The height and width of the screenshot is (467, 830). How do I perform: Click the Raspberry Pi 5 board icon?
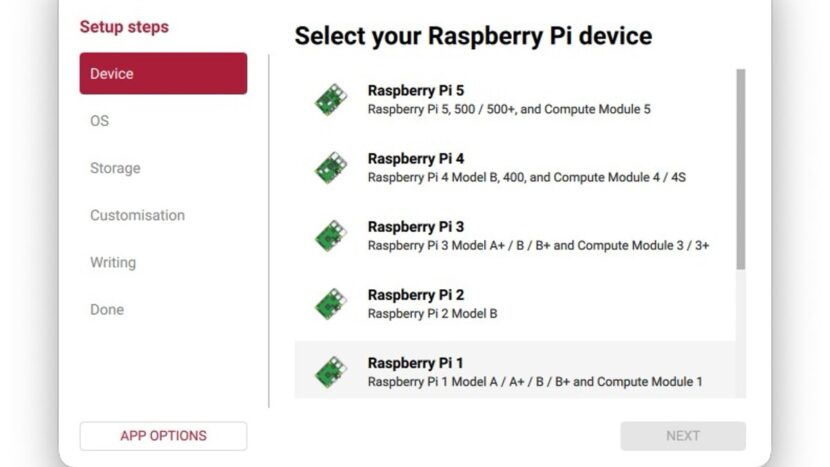tap(331, 99)
